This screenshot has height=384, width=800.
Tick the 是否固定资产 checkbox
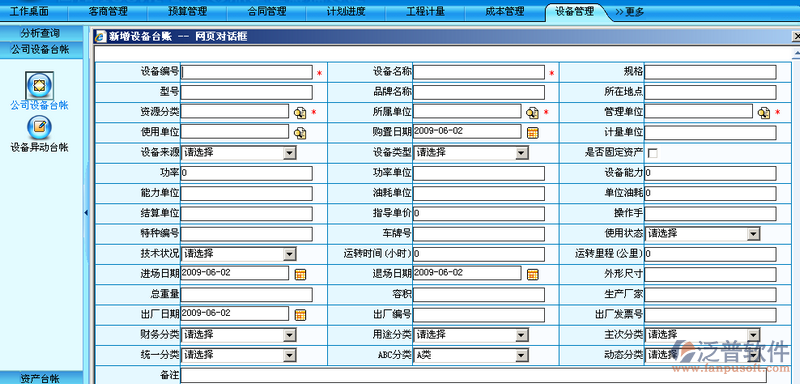(x=653, y=153)
